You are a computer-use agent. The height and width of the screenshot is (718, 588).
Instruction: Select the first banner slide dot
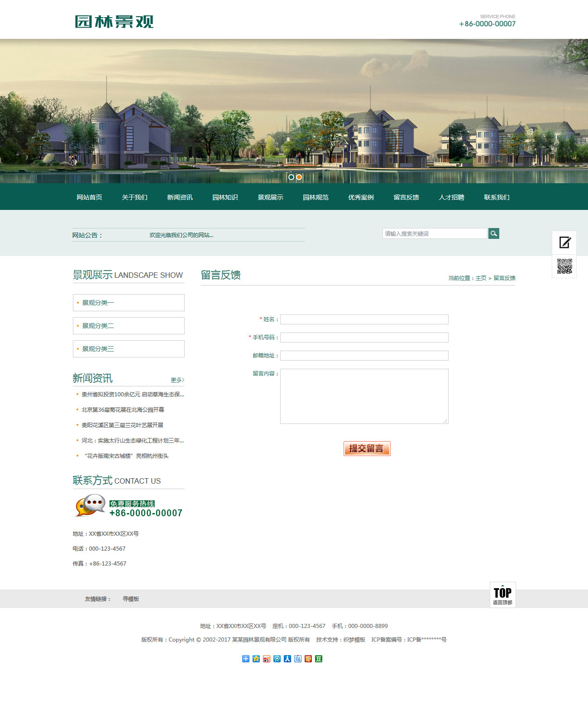coord(291,177)
